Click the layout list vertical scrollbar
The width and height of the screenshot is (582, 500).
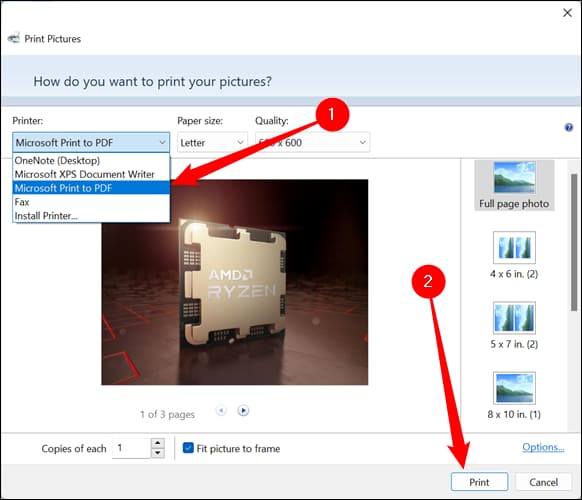pos(574,242)
